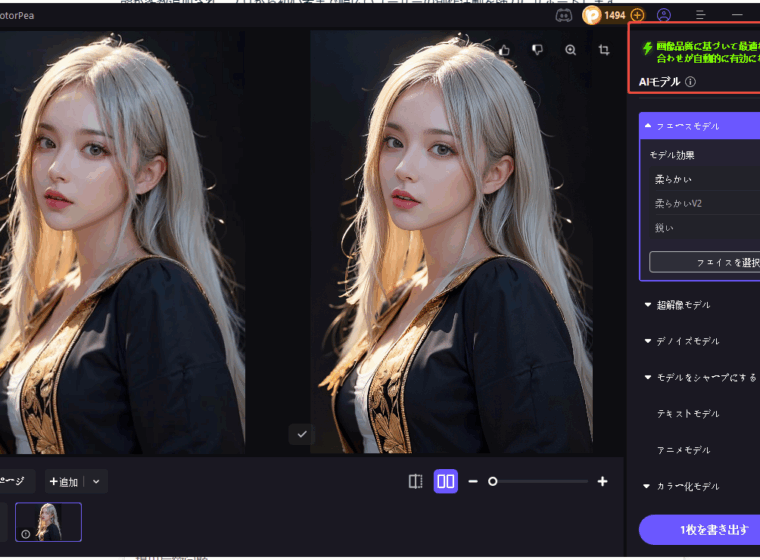
Task: Click the info icon next to AIモデル
Action: click(691, 82)
